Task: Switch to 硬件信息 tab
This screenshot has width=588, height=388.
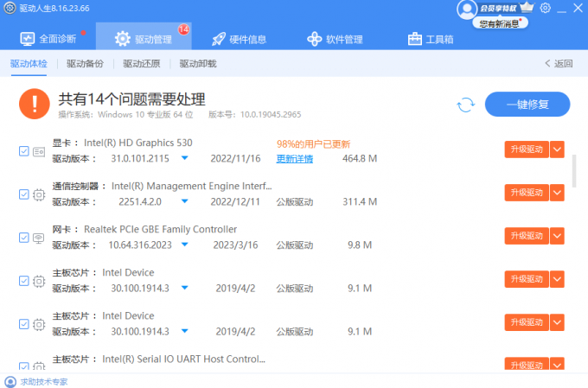Action: coord(240,39)
